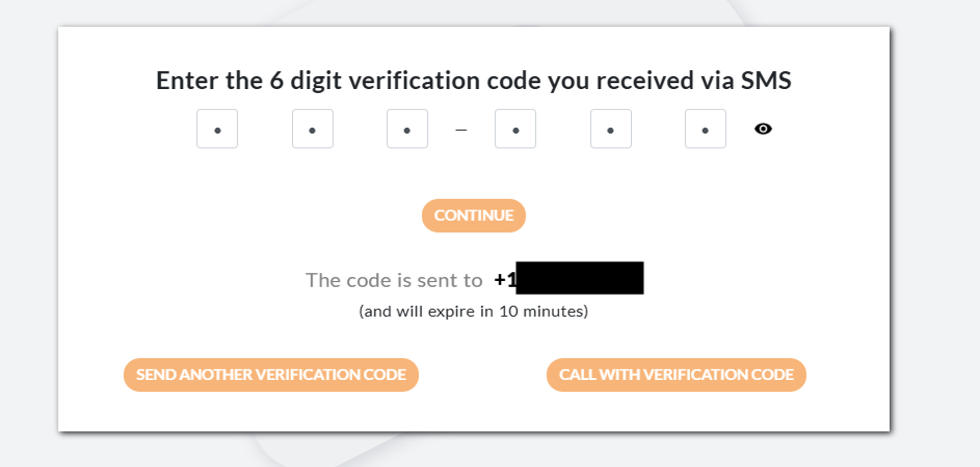Viewport: 980px width, 467px height.
Task: Click the "The code is sent to" text
Action: point(394,280)
